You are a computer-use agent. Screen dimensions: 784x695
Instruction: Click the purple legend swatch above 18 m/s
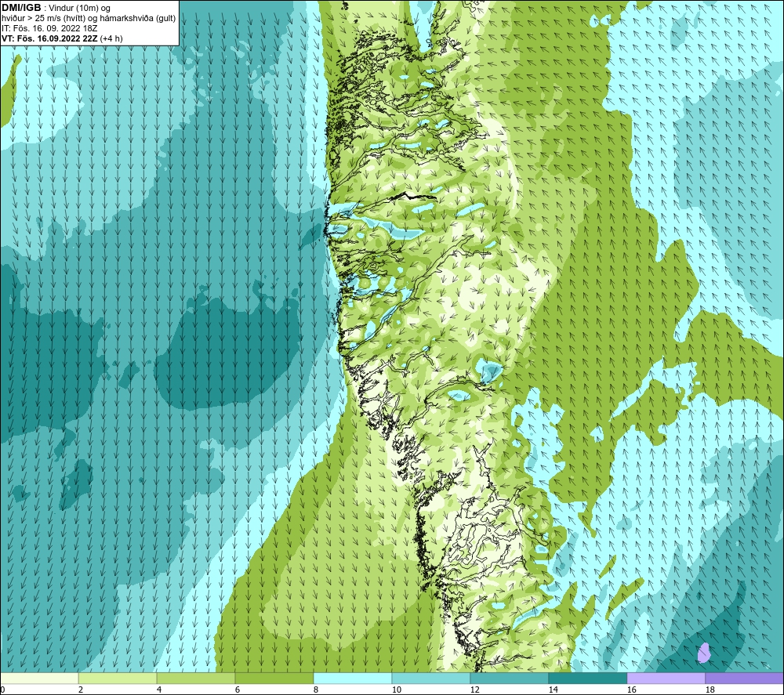point(745,679)
